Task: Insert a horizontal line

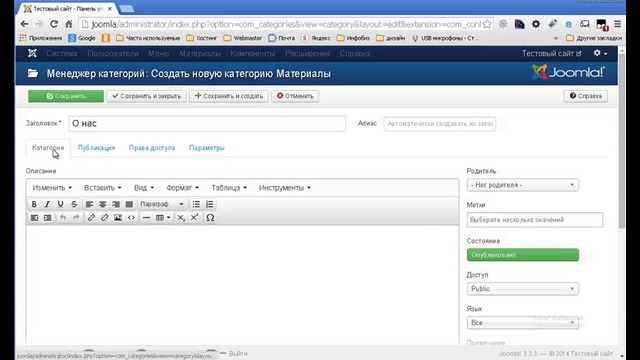Action: [147, 218]
